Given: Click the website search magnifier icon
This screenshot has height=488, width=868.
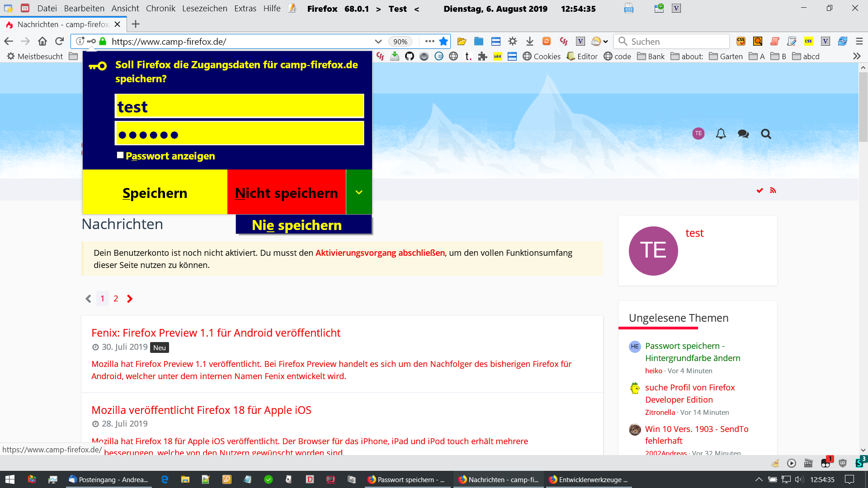Looking at the screenshot, I should pyautogui.click(x=766, y=134).
